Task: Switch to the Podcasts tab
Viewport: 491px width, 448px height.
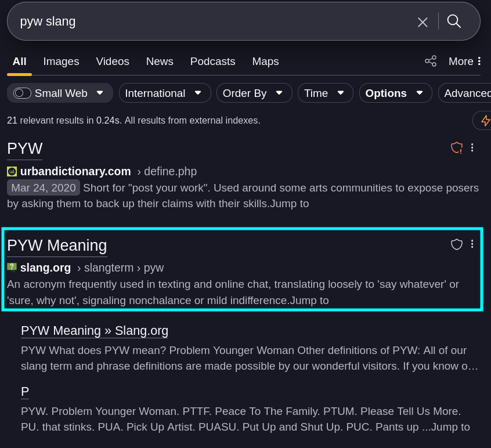Action: 212,62
